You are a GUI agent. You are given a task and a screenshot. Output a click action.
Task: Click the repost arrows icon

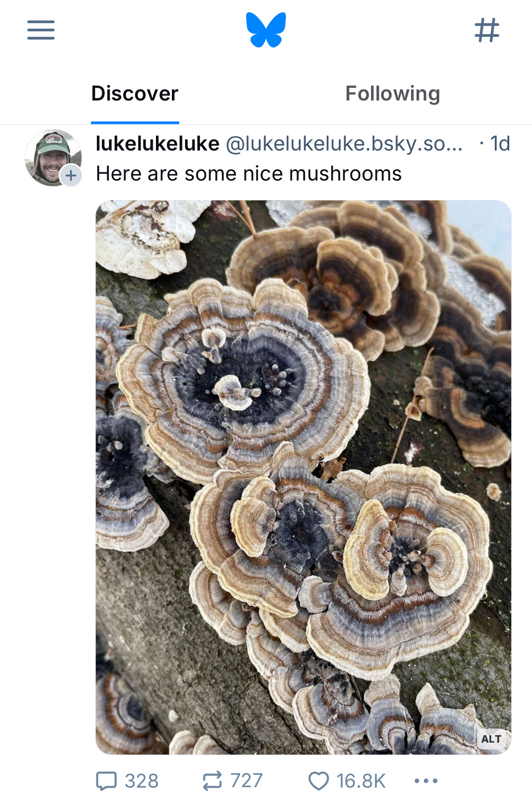(x=212, y=781)
